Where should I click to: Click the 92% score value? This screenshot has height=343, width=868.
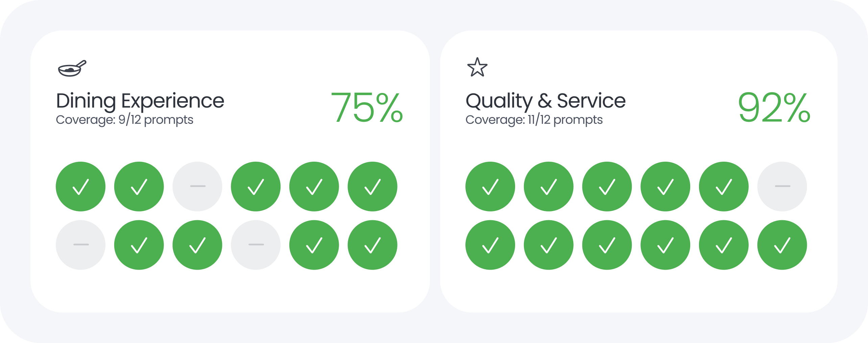(x=774, y=108)
